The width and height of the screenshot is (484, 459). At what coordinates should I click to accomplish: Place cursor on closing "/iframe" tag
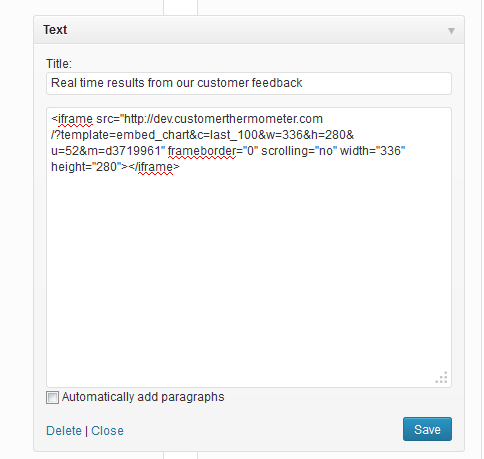click(154, 167)
